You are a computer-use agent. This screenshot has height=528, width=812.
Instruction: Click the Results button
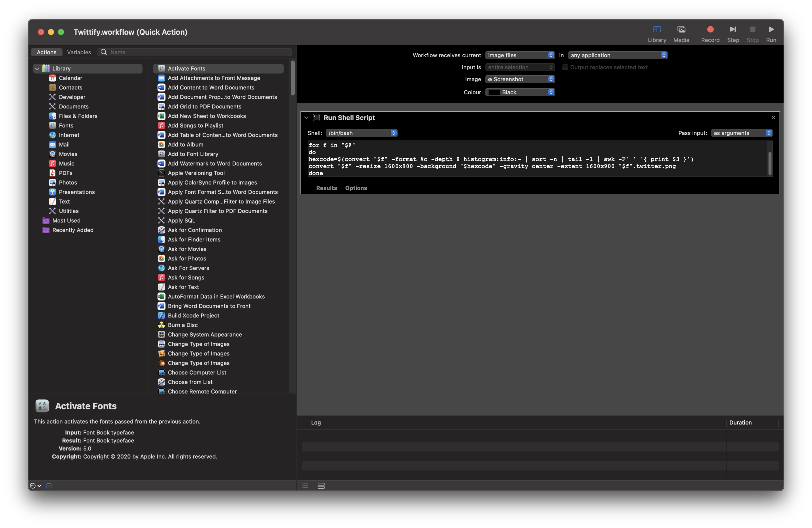click(x=326, y=188)
